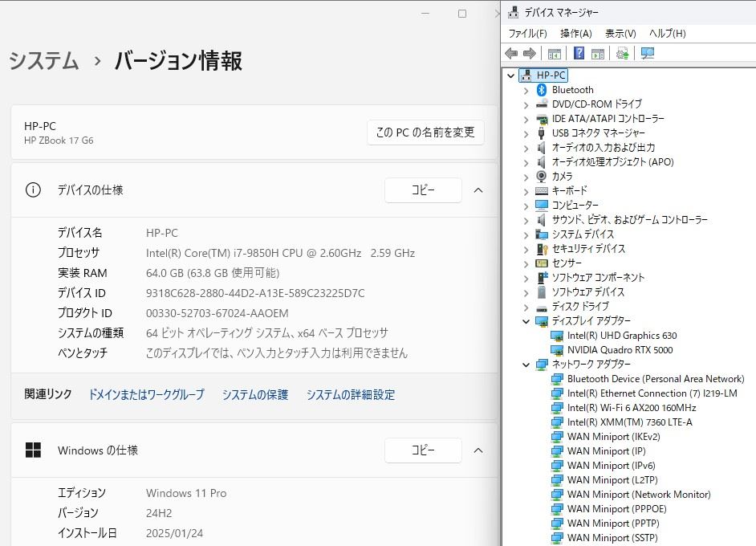Image resolution: width=756 pixels, height=546 pixels.
Task: Click コピー button for Windows の仕様
Action: 423,450
